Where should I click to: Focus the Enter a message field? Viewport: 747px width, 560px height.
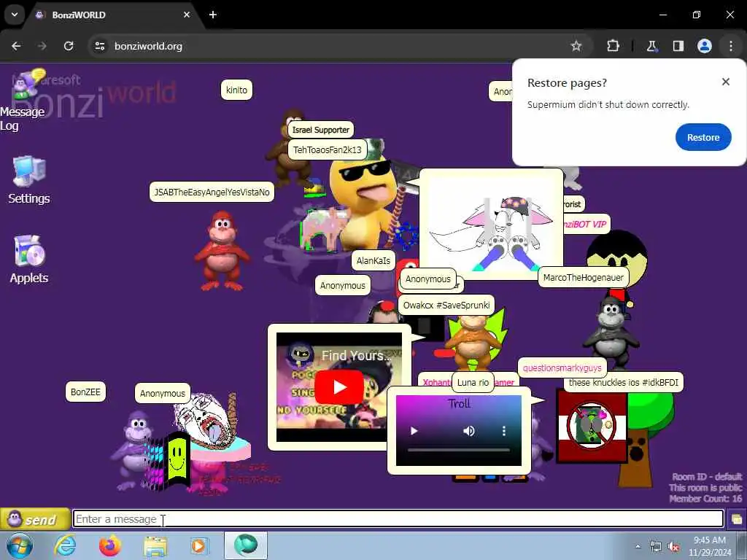pos(398,519)
